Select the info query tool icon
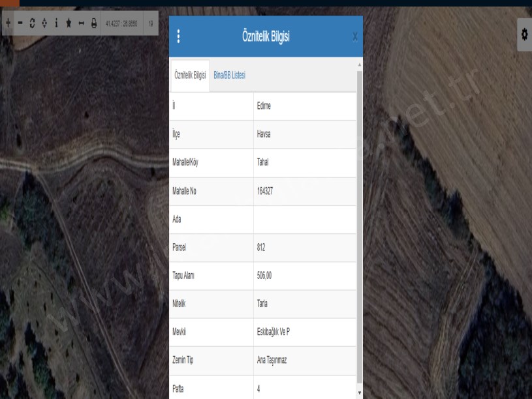The width and height of the screenshot is (532, 399). (56, 23)
